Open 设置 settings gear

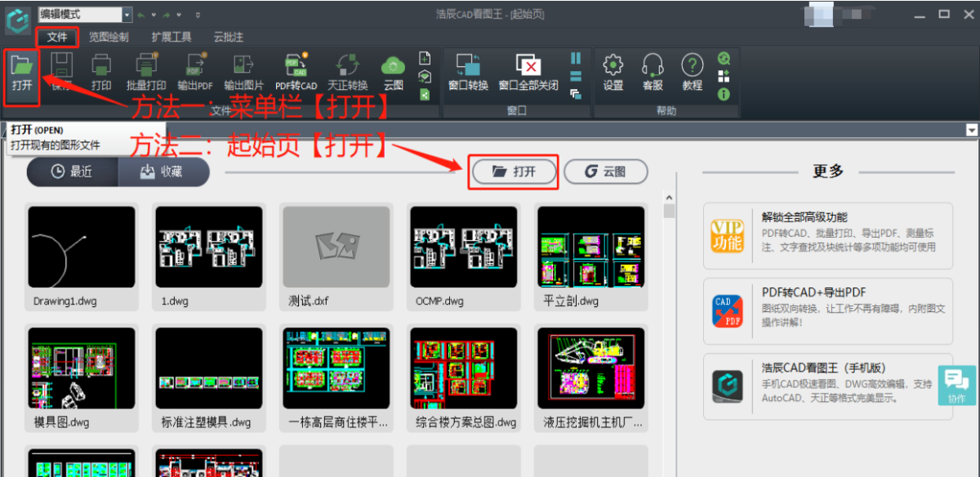click(613, 72)
